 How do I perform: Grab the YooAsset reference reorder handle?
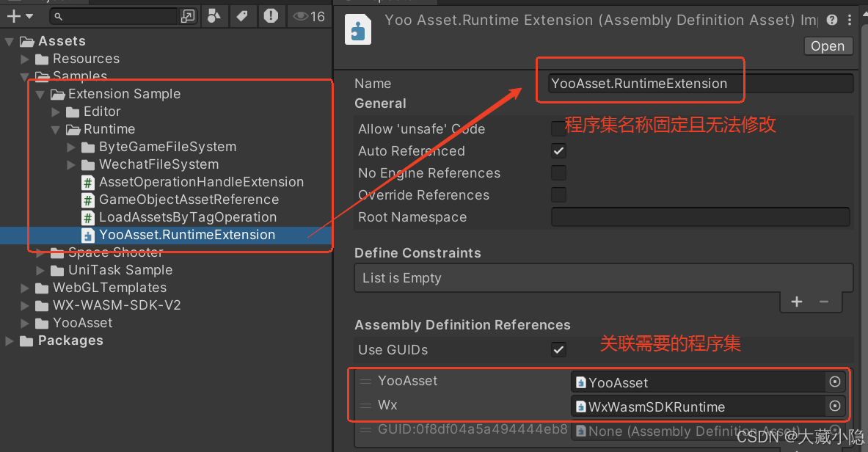coord(365,381)
